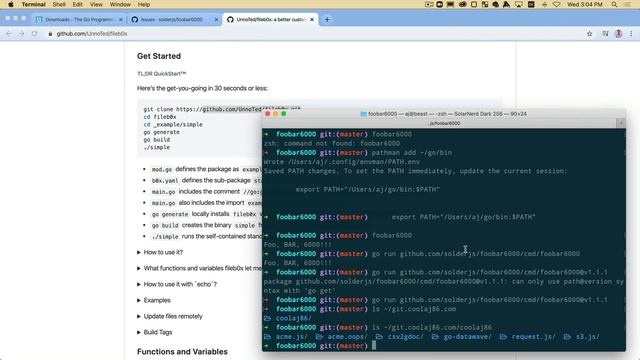Open the Terminal application menu
This screenshot has height=360, width=640.
[33, 4]
